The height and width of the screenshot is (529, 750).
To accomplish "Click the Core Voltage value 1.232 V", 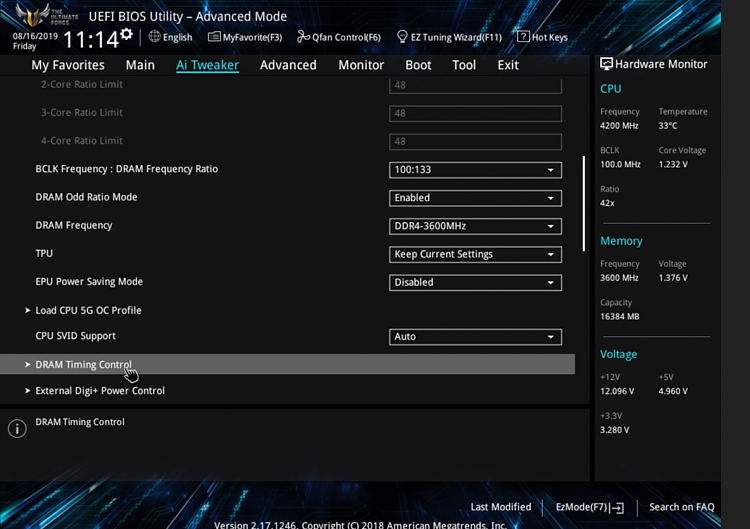I will pyautogui.click(x=673, y=165).
